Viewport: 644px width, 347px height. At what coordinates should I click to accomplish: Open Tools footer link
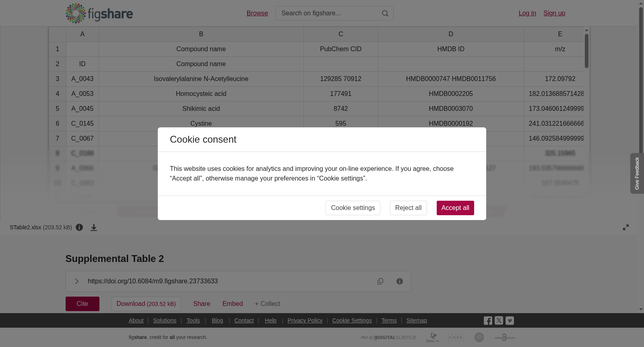(193, 320)
